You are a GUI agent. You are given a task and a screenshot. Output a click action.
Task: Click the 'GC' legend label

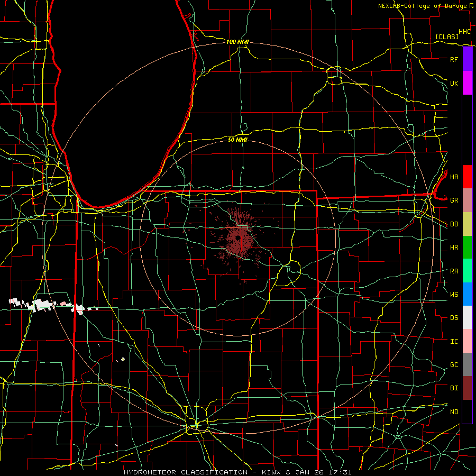pos(454,365)
